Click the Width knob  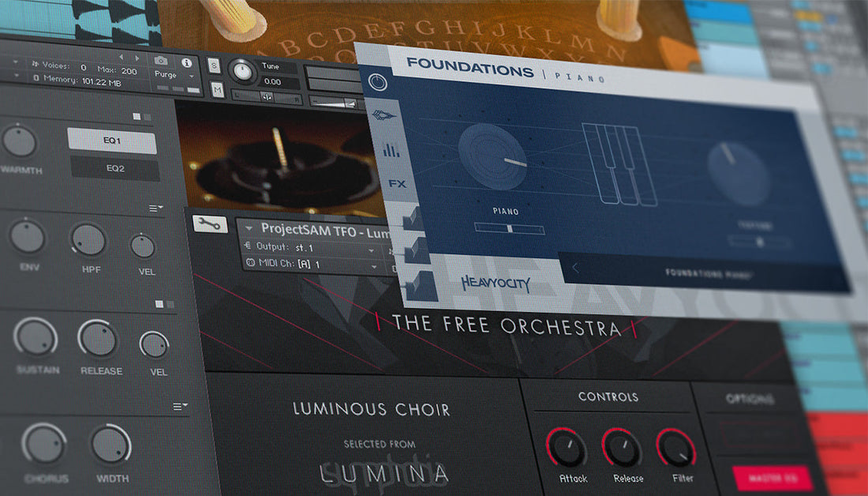(x=110, y=445)
